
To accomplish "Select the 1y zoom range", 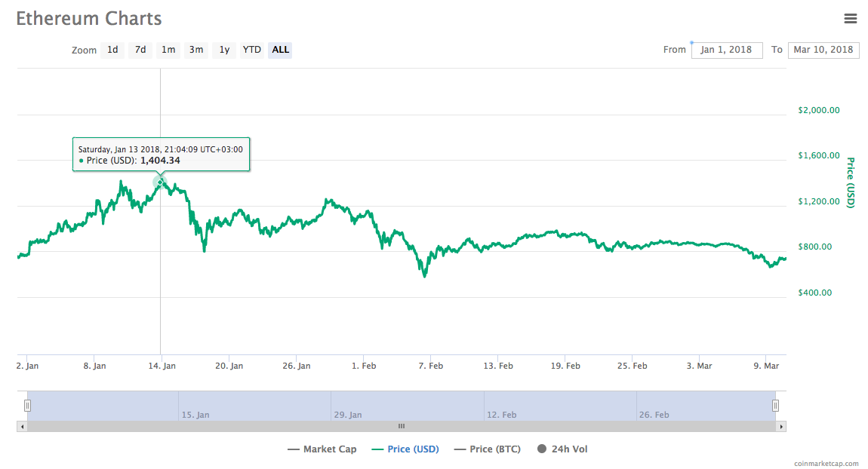I will 223,50.
